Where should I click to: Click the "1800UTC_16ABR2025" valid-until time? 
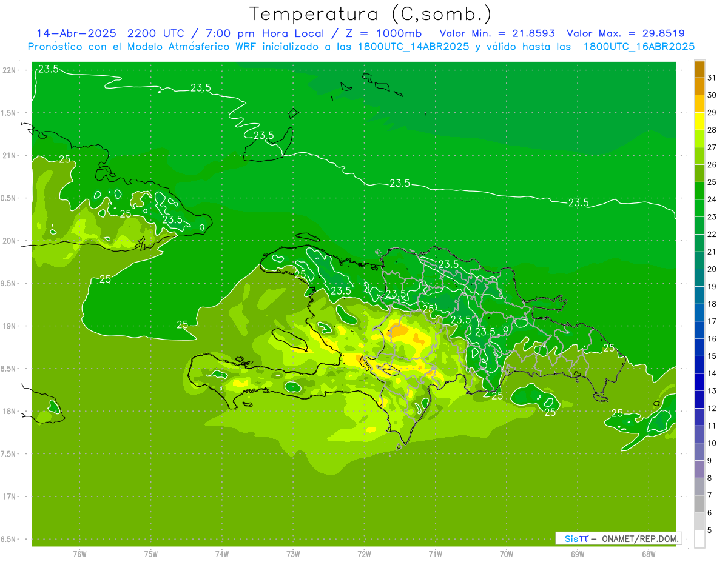coord(638,47)
